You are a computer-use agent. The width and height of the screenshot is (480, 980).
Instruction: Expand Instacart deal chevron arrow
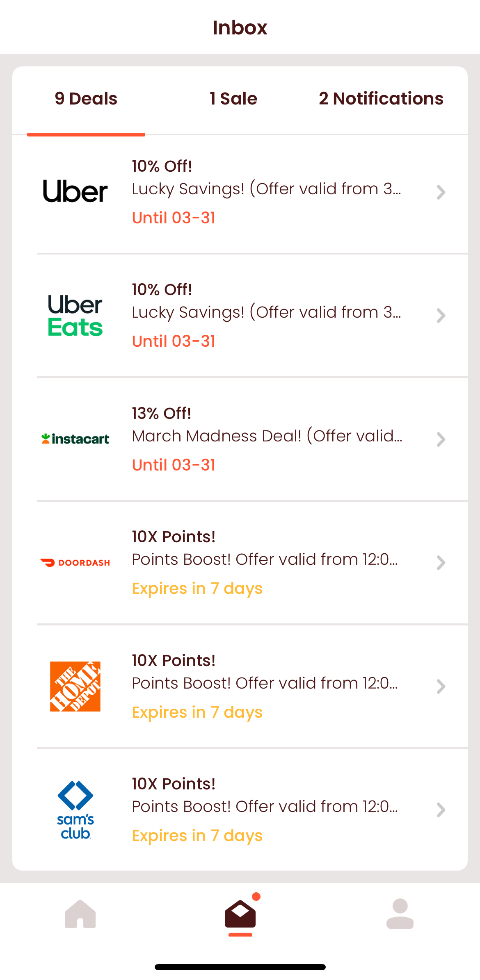pos(441,439)
